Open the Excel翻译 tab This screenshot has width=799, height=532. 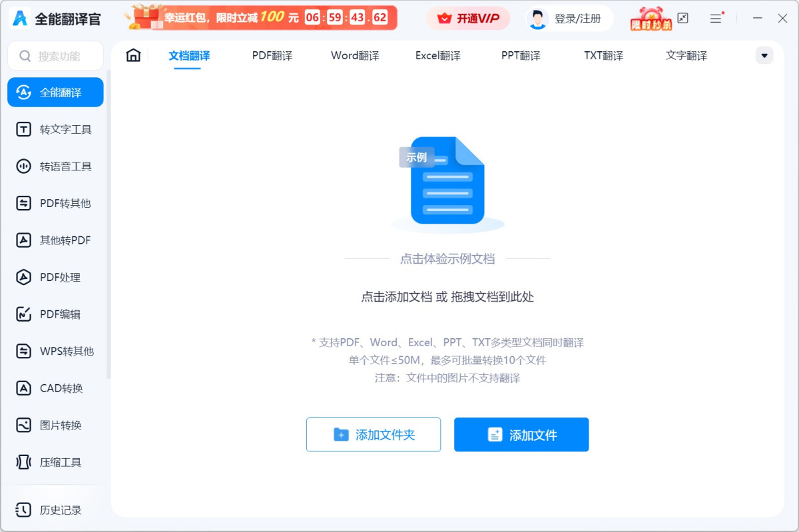437,56
